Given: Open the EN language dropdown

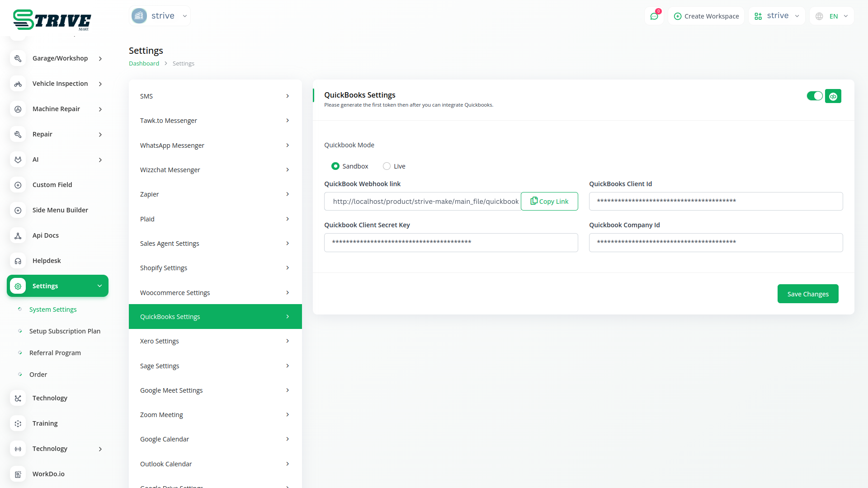Looking at the screenshot, I should 832,16.
